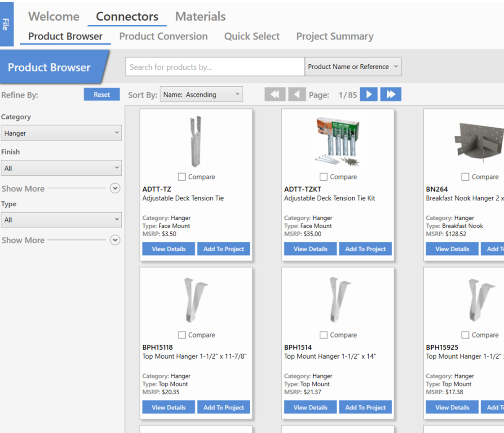Jump to the last page of results
504x433 pixels.
(x=391, y=94)
